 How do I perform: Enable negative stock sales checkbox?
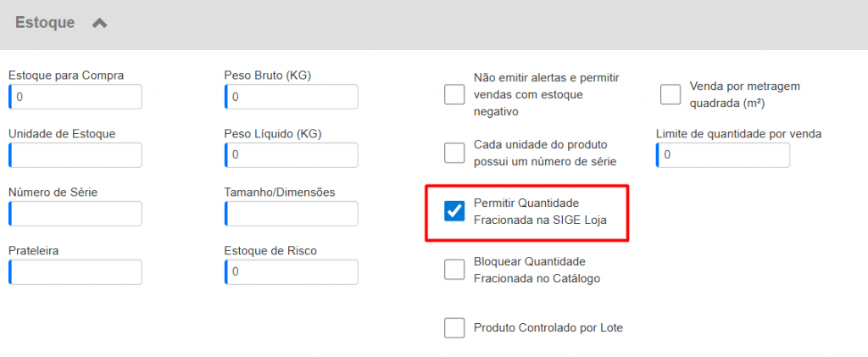(x=454, y=94)
